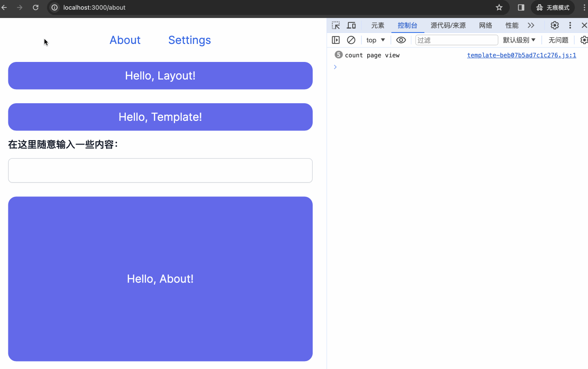588x369 pixels.
Task: Click the empty text input below 在这里随意输入一些内容
Action: coord(160,170)
